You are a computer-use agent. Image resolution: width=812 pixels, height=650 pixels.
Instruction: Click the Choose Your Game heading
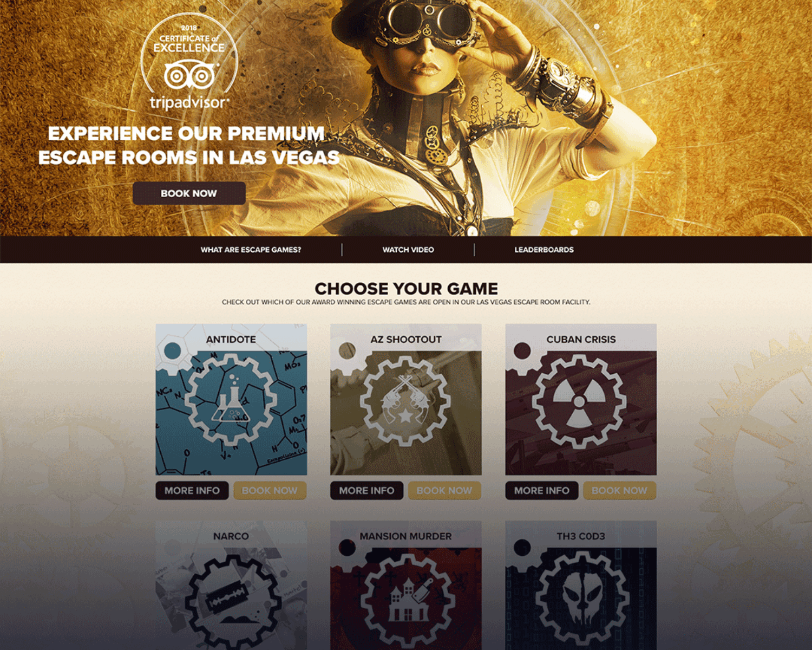click(x=406, y=289)
